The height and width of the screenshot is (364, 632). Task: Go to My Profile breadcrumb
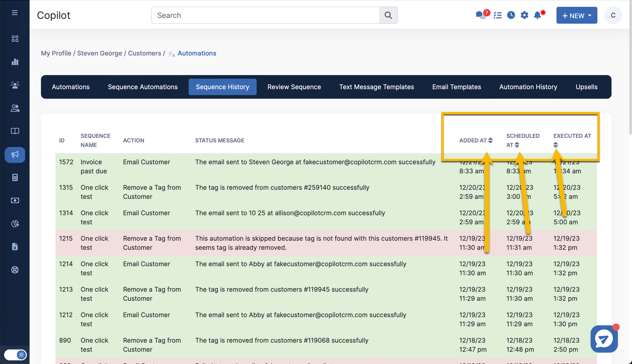56,53
